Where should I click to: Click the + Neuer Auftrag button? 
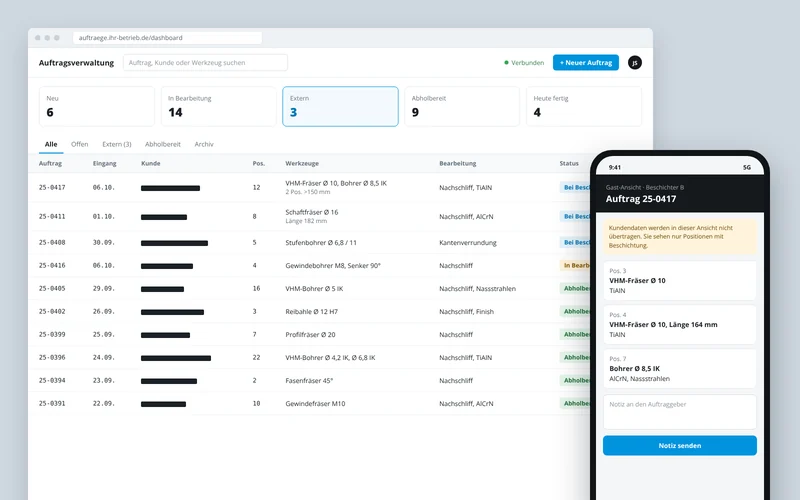[x=586, y=63]
